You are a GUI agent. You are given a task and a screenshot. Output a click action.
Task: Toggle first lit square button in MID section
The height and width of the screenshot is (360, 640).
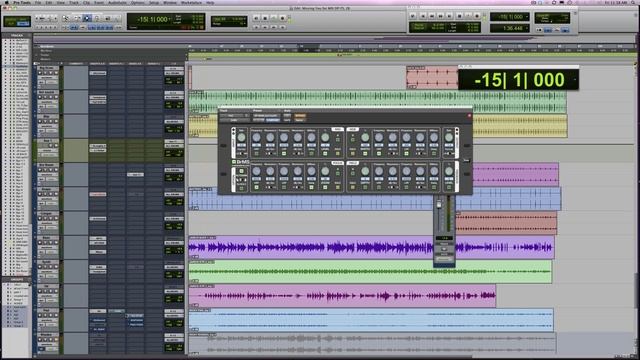point(284,154)
